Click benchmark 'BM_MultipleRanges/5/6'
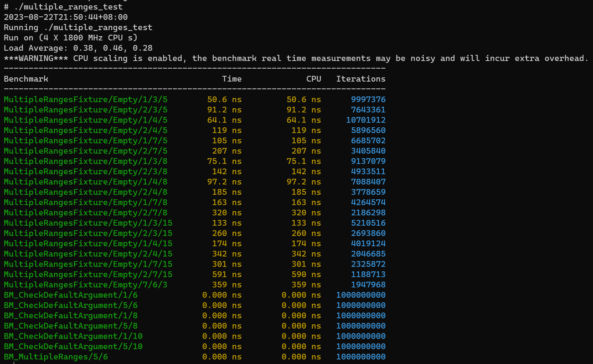 click(56, 357)
